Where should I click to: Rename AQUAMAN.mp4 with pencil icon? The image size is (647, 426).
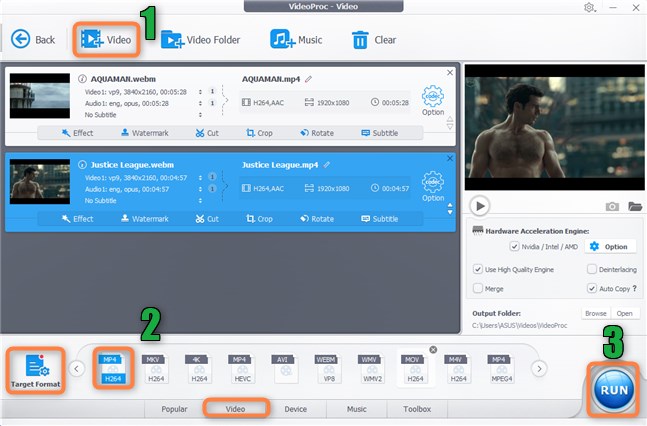pos(308,79)
